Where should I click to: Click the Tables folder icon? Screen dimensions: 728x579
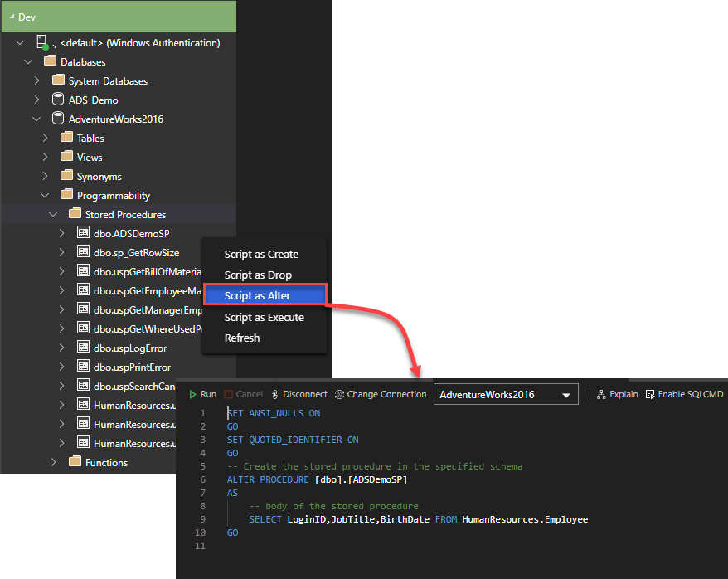coord(67,138)
